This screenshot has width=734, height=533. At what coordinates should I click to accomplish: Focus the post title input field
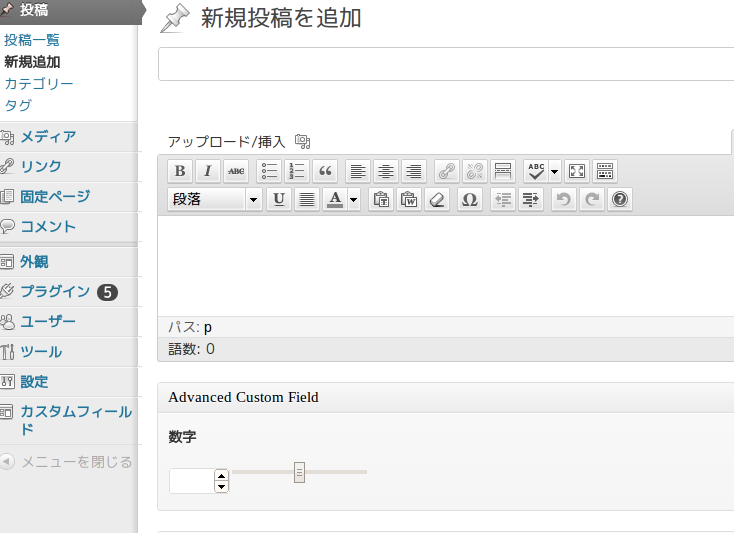pyautogui.click(x=446, y=64)
